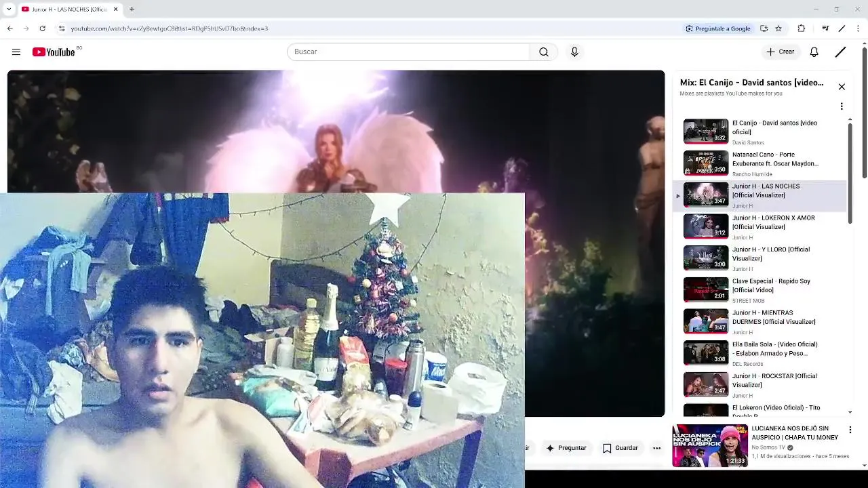The image size is (868, 488).
Task: Select the Junior H - LAS NOCHES browser tab
Action: coord(69,9)
